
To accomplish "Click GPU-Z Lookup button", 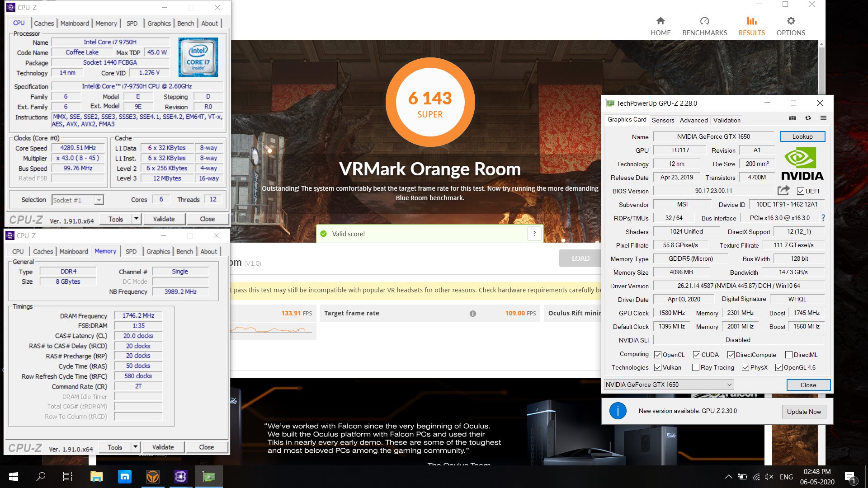I will point(802,136).
